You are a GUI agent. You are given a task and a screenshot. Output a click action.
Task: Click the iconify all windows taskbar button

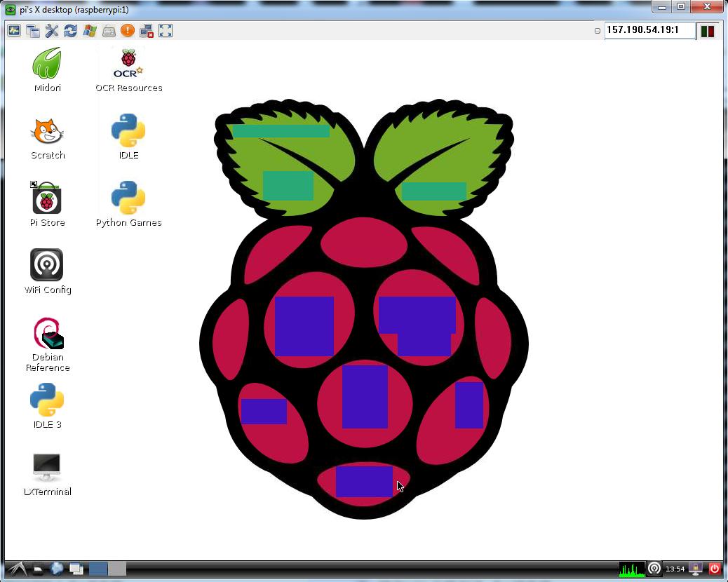point(76,569)
